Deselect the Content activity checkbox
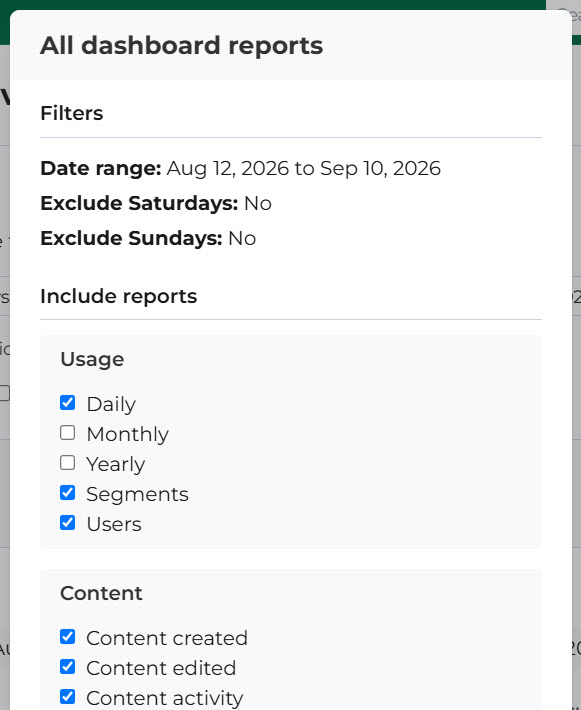This screenshot has width=581, height=710. coord(67,697)
